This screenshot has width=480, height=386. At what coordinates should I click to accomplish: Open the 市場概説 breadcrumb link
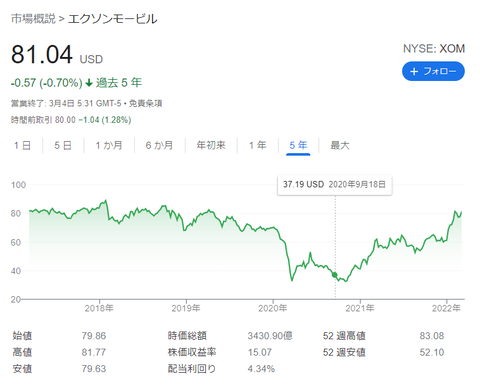(33, 19)
